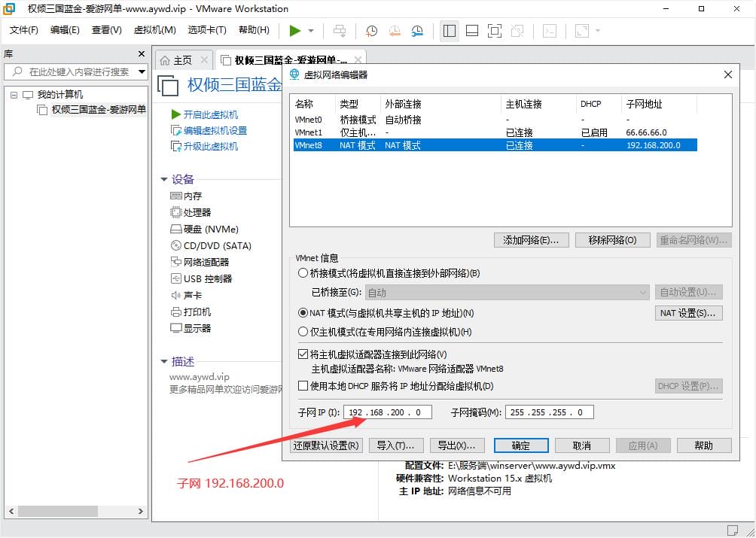Open the 编辑(E) menu
This screenshot has height=538, width=756.
(65, 30)
